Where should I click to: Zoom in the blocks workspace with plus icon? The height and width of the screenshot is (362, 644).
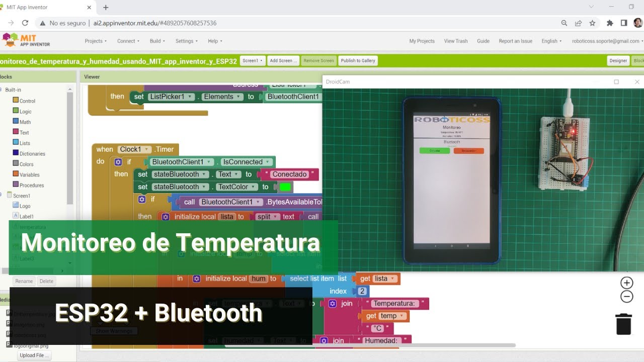coord(626,283)
